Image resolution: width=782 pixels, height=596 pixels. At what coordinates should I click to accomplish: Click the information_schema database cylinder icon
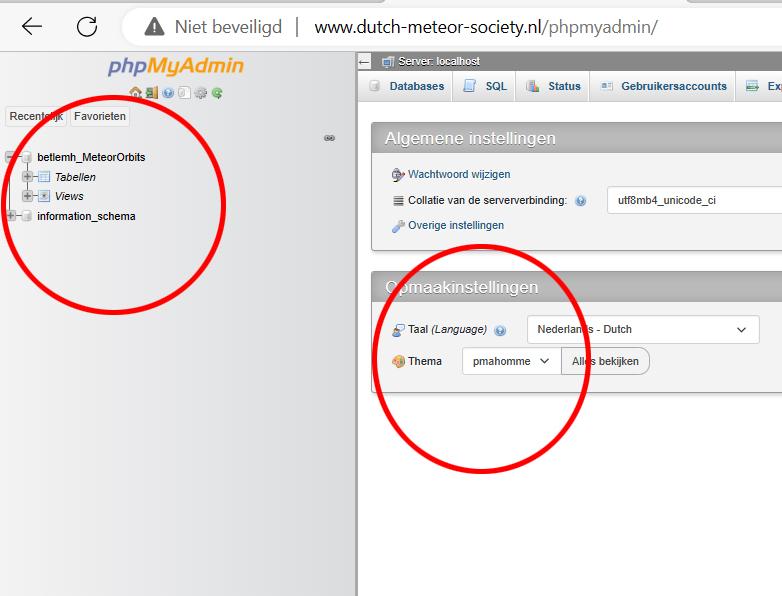click(27, 216)
